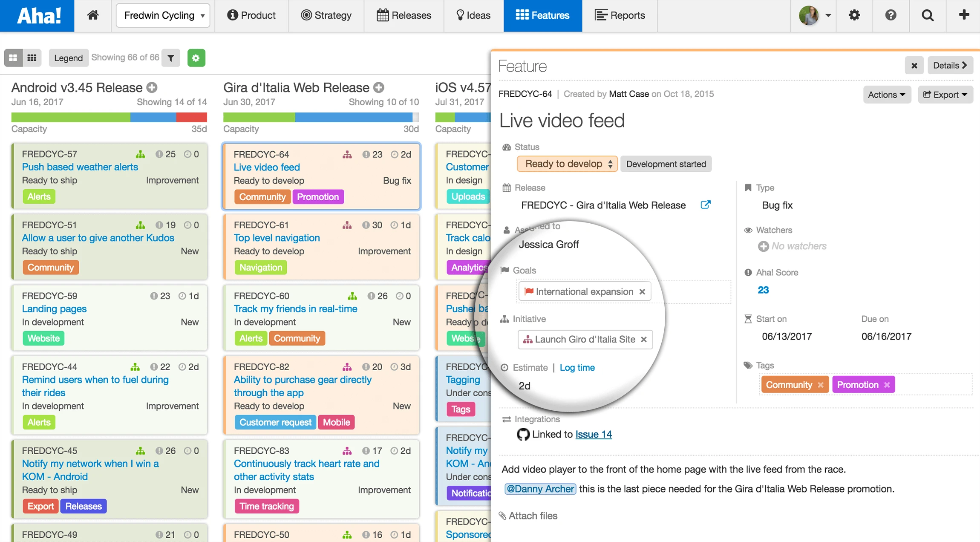Open the settings gear in the top bar
The height and width of the screenshot is (542, 980).
pos(854,15)
